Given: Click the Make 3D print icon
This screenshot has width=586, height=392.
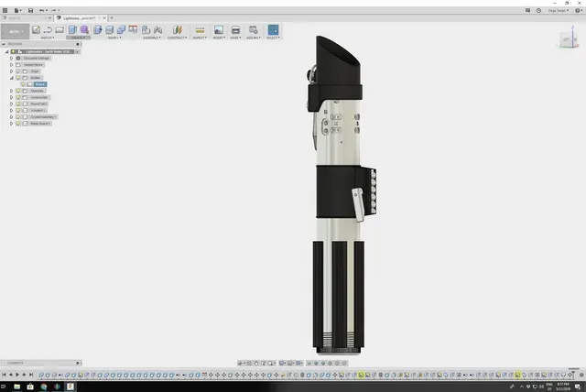Looking at the screenshot, I should click(235, 30).
